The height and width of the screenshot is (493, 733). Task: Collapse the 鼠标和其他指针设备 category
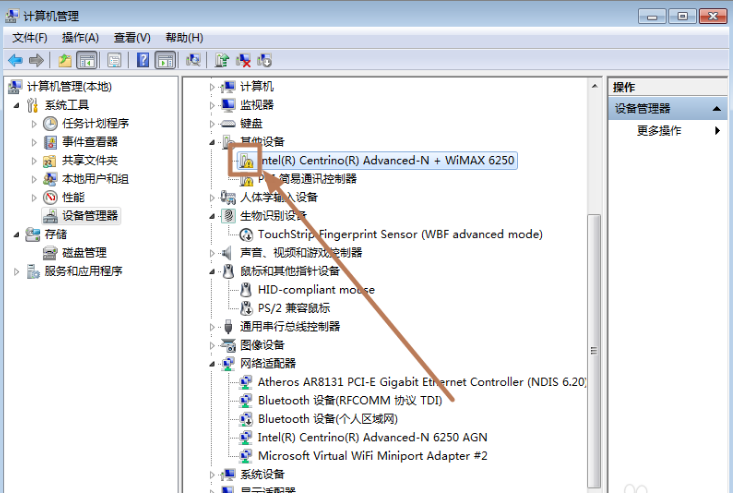click(212, 272)
